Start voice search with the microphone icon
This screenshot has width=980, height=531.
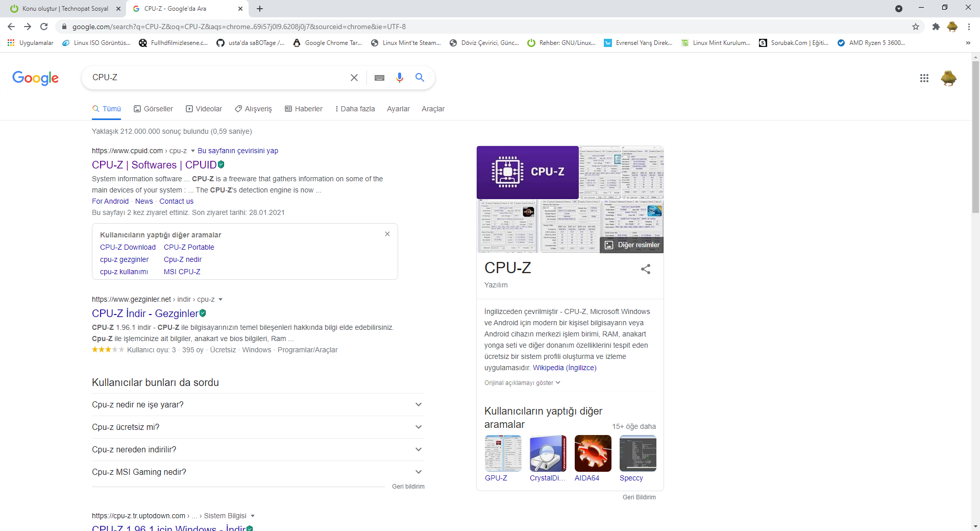click(x=400, y=78)
